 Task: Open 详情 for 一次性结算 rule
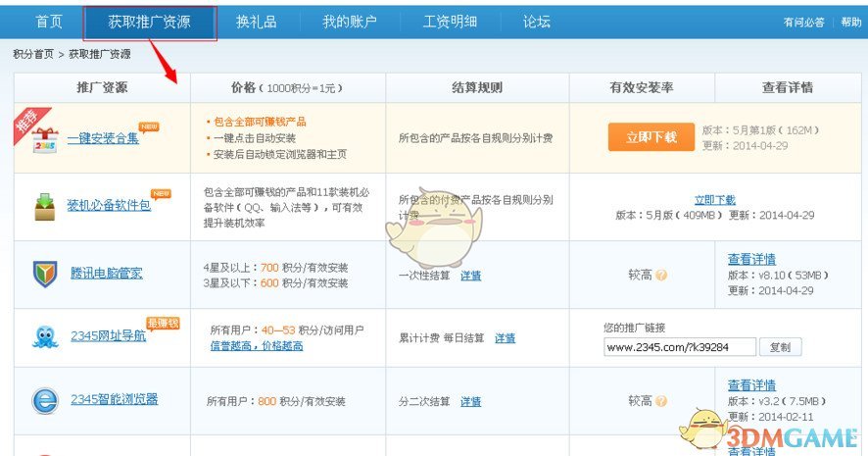pyautogui.click(x=470, y=276)
